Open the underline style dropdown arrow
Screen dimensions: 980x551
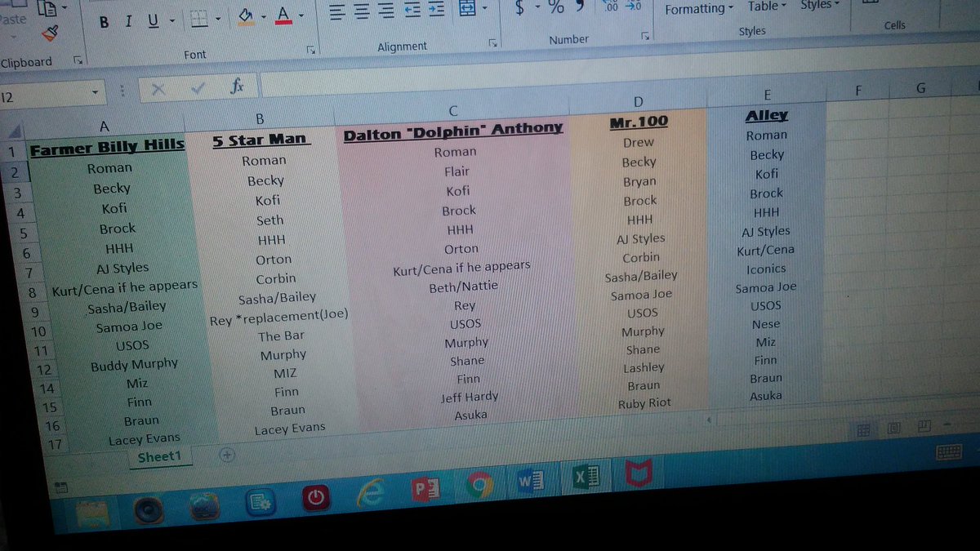[x=171, y=20]
